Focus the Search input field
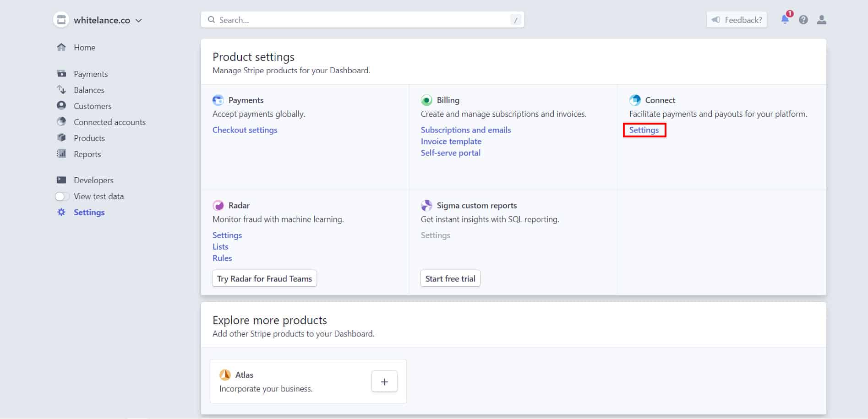The image size is (868, 419). coord(362,20)
